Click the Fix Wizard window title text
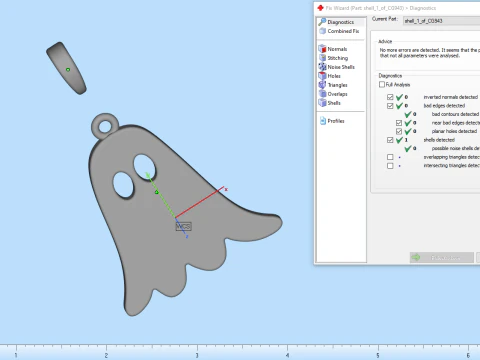The height and width of the screenshot is (360, 480). (x=381, y=8)
